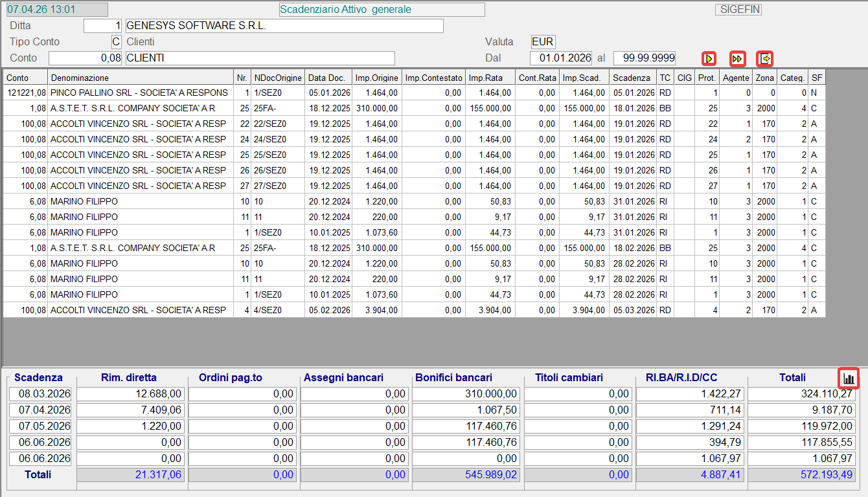The image size is (868, 497).
Task: Click the Tipo Conto field containing C
Action: (x=116, y=42)
